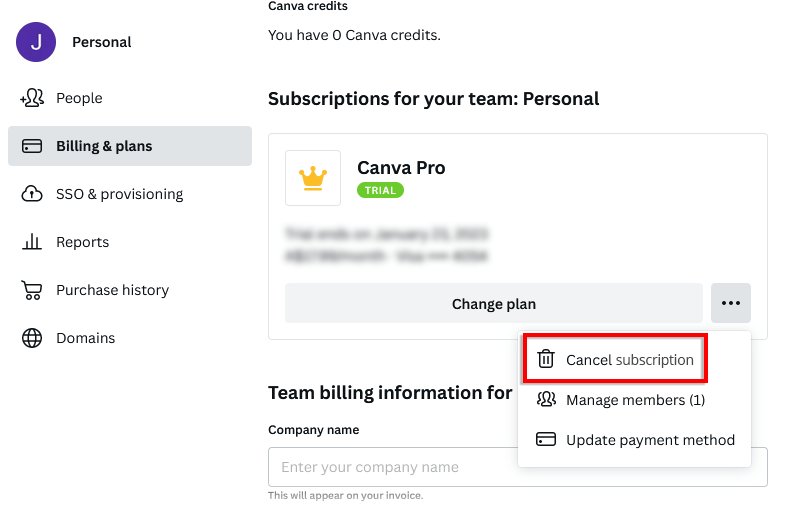This screenshot has width=789, height=514.
Task: Click the Manage members people icon
Action: coord(546,400)
